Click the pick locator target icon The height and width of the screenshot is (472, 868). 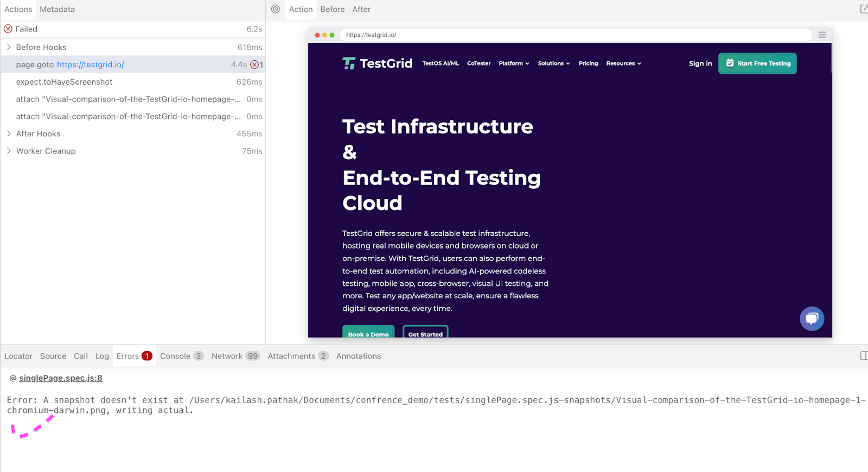276,9
